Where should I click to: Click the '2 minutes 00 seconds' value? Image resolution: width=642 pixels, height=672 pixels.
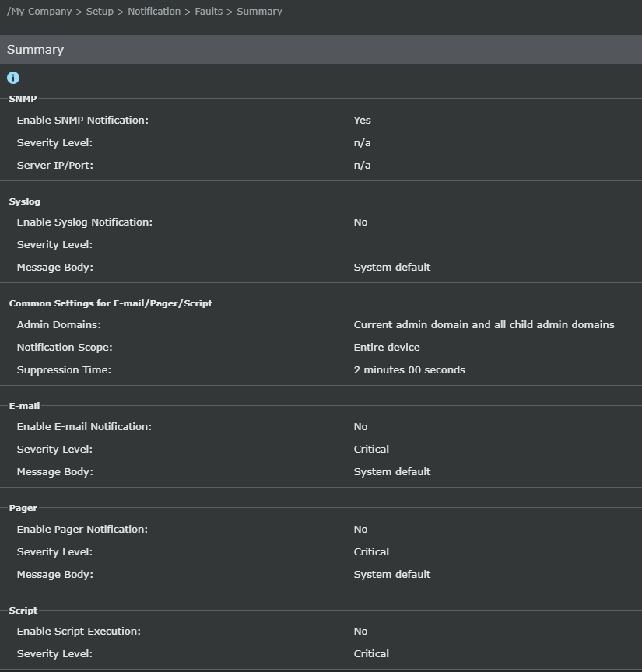pyautogui.click(x=409, y=370)
